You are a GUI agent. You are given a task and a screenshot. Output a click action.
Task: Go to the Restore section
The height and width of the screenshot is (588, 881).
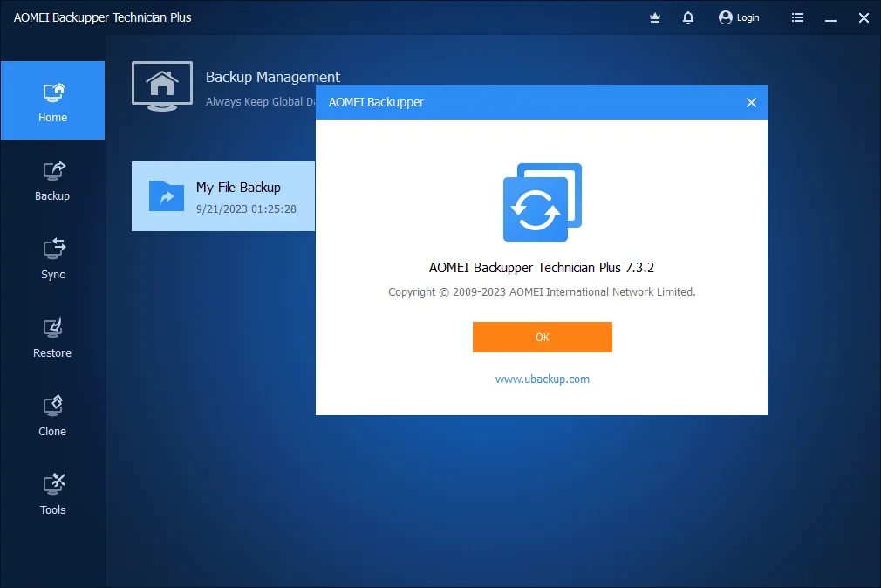52,338
